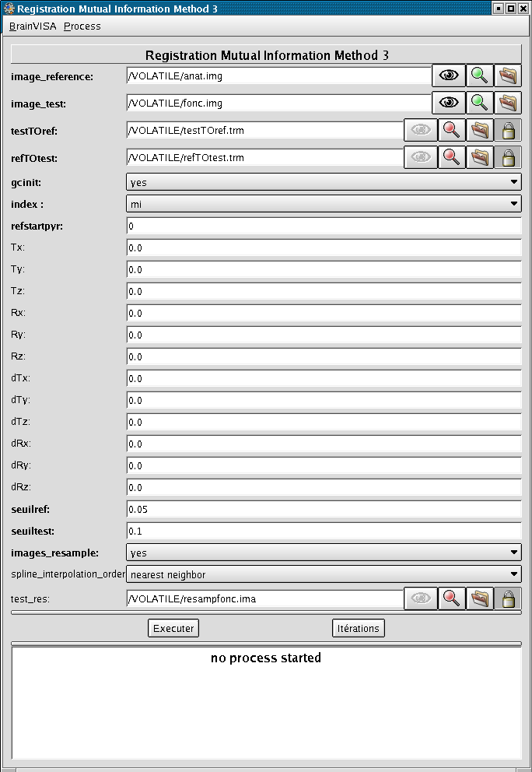The width and height of the screenshot is (532, 772).
Task: Toggle the lock on test_res
Action: coord(509,598)
